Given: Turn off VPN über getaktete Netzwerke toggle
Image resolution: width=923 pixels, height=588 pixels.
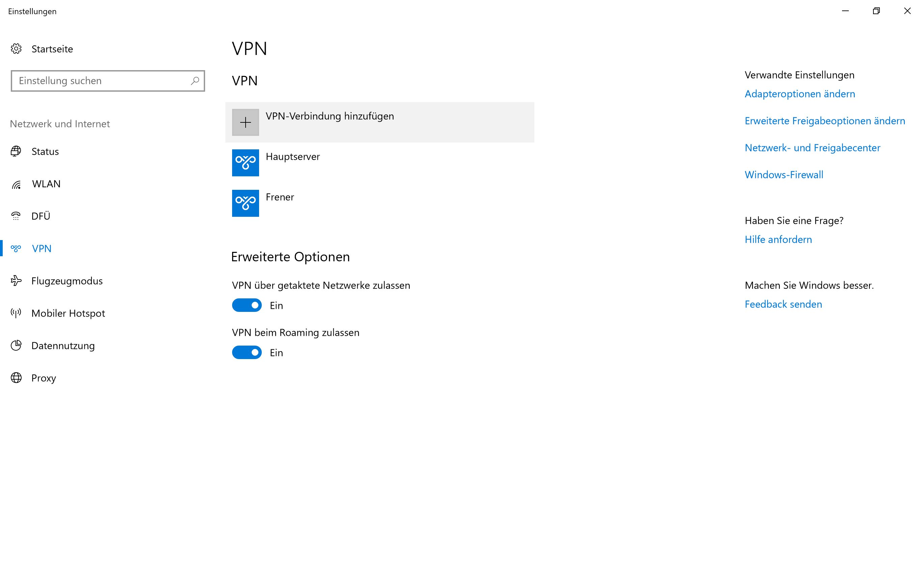Looking at the screenshot, I should click(247, 305).
